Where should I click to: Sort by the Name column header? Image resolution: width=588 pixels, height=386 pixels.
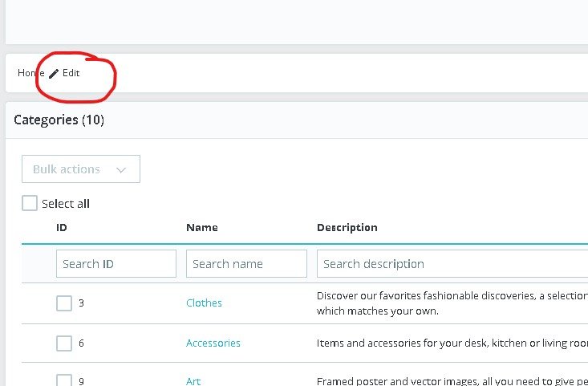point(201,228)
